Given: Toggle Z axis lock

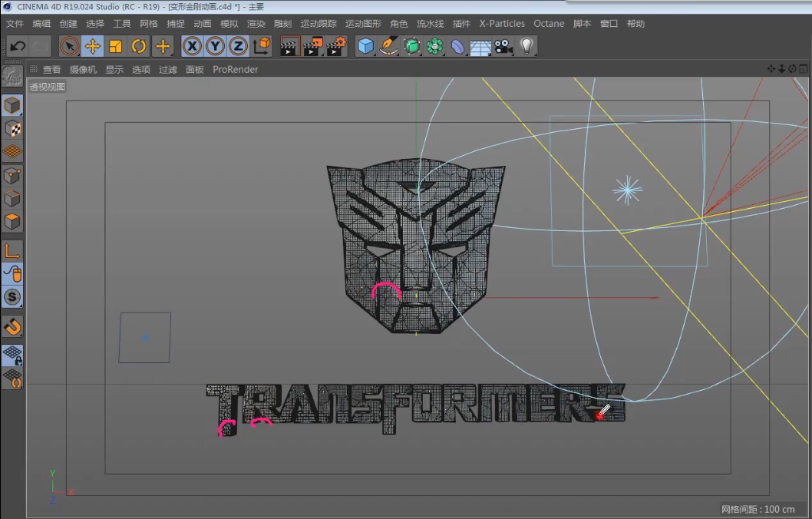Looking at the screenshot, I should click(x=238, y=46).
